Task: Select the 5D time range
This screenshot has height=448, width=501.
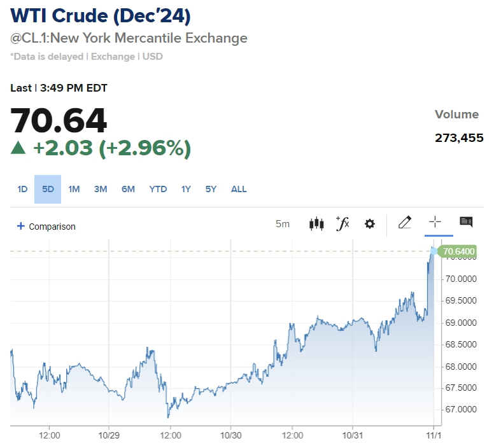Action: [48, 189]
